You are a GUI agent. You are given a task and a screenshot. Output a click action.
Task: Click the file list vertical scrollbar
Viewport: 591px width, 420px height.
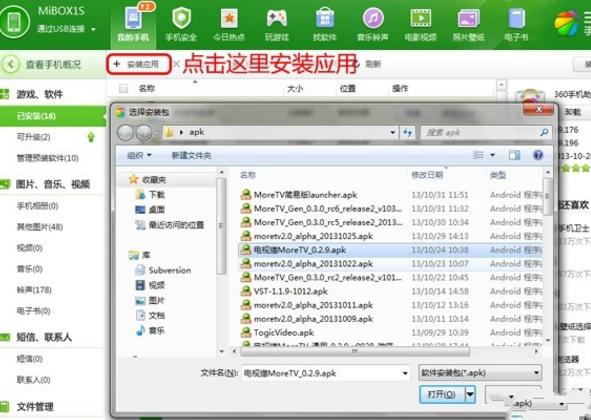548,197
